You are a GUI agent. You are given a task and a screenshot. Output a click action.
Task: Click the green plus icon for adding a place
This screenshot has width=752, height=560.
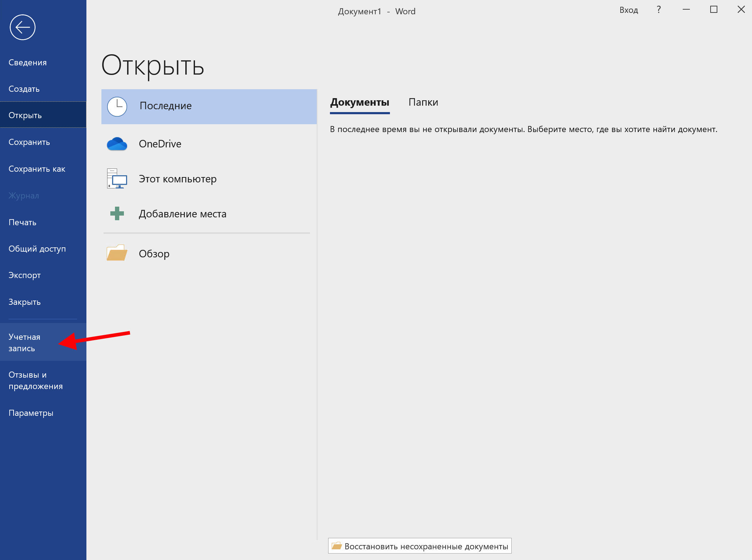(x=117, y=213)
